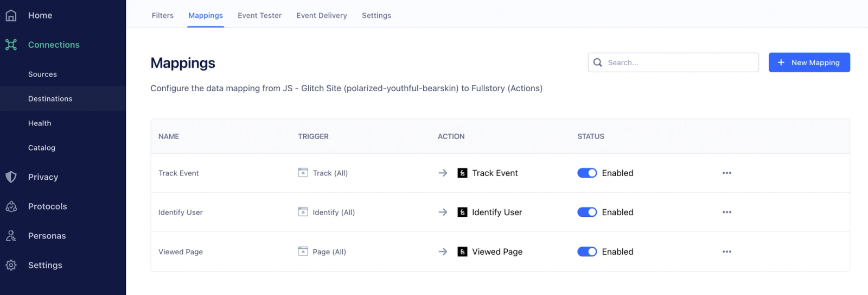Open the Event Tester tab
The height and width of the screenshot is (295, 868).
[260, 15]
